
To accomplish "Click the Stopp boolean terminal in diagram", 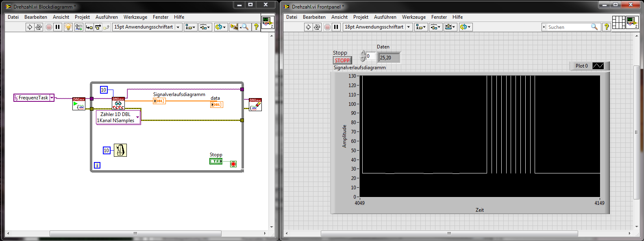I will click(x=216, y=161).
